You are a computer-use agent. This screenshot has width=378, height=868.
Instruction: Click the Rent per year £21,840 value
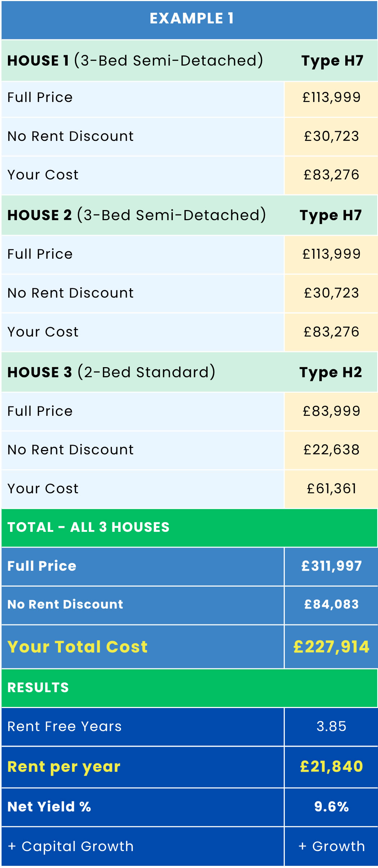331,766
